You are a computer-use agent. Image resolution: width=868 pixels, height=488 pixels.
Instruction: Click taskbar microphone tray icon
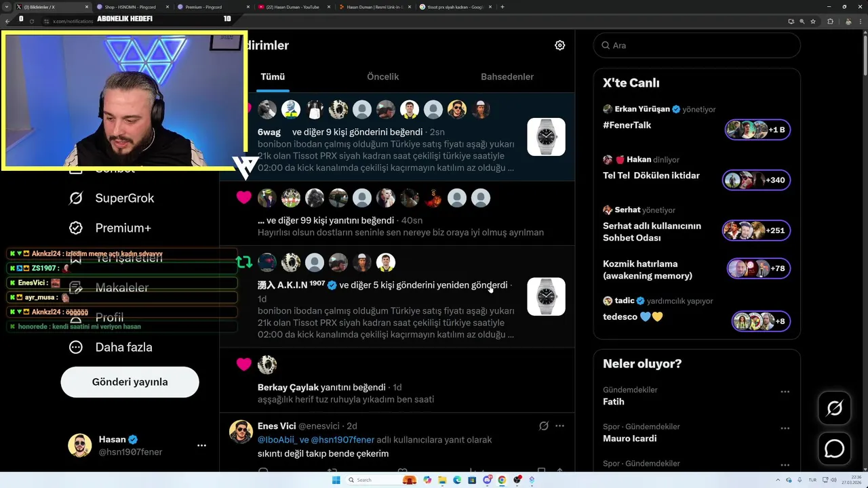click(x=800, y=480)
